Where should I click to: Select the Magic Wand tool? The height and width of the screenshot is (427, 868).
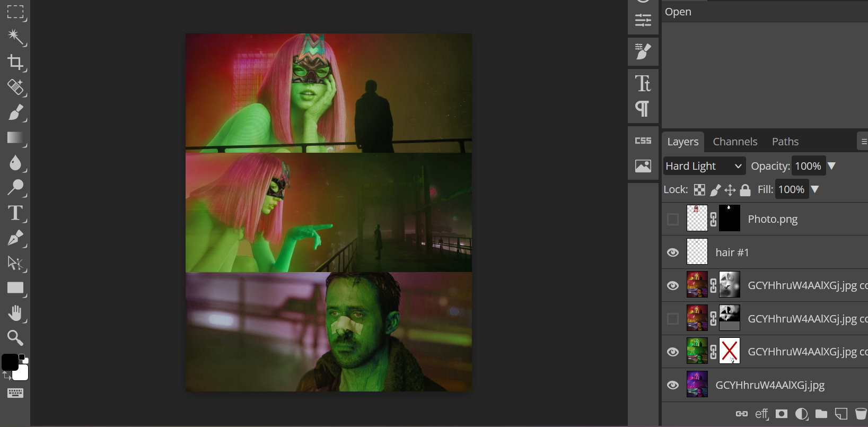[x=15, y=37]
